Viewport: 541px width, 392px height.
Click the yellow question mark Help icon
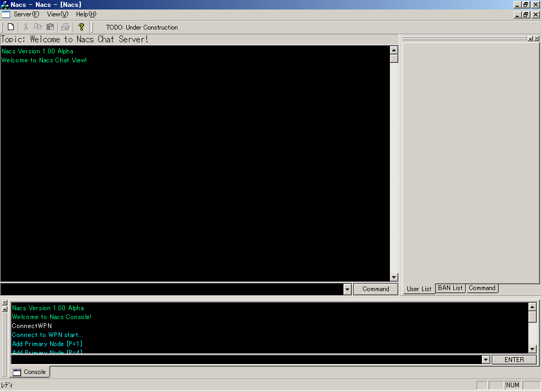coord(81,27)
